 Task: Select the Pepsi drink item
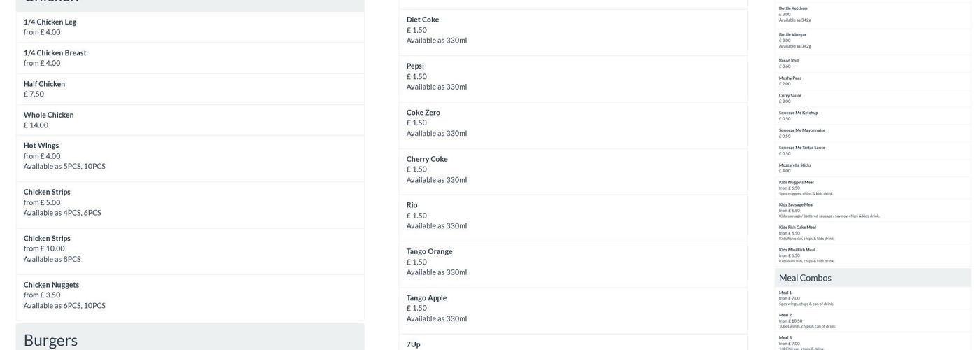tap(416, 66)
